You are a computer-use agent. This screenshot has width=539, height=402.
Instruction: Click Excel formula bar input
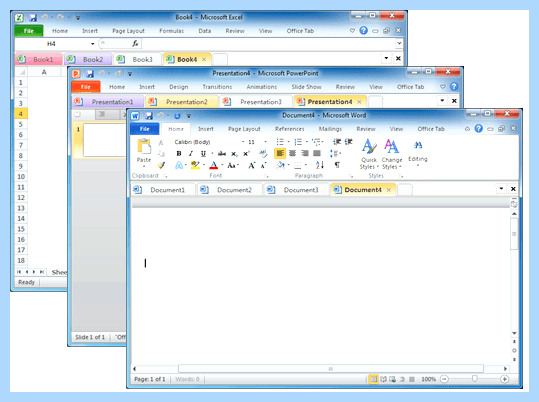pos(268,44)
